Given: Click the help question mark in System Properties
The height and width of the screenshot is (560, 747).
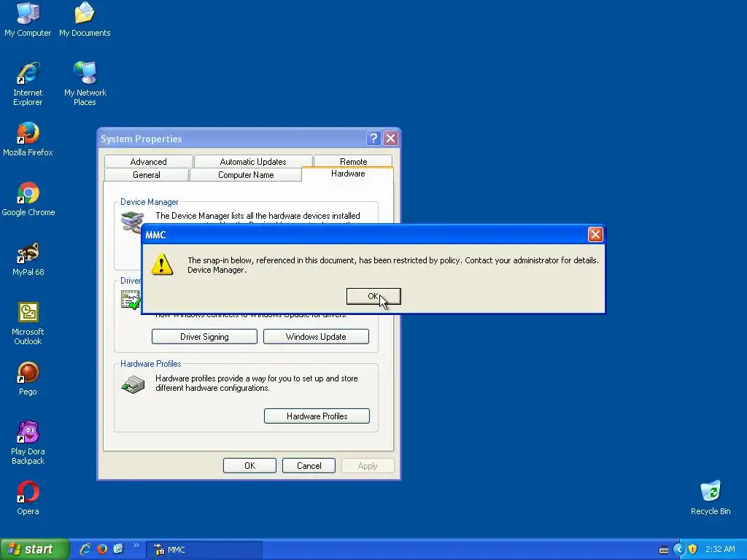Looking at the screenshot, I should click(x=373, y=139).
